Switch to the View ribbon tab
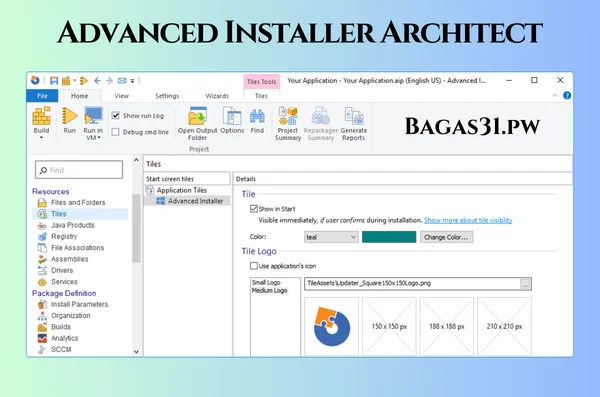This screenshot has width=600, height=397. (x=121, y=96)
